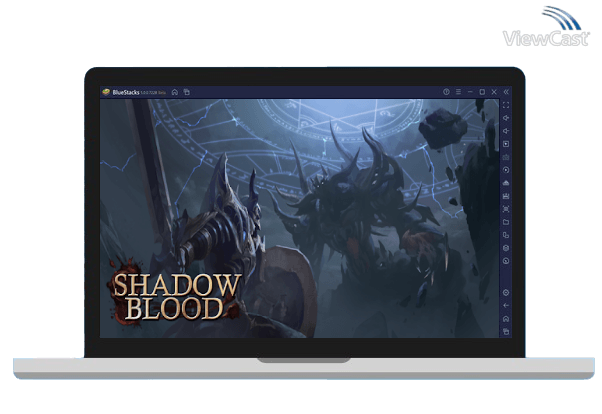Open Home from the BlueStacks title bar
This screenshot has height=414, width=602.
coord(175,92)
